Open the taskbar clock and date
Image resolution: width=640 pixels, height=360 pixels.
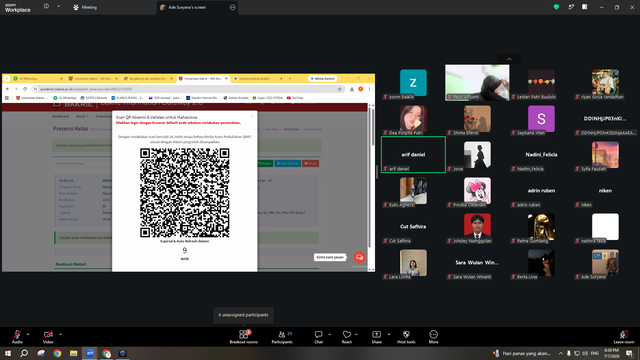611,353
